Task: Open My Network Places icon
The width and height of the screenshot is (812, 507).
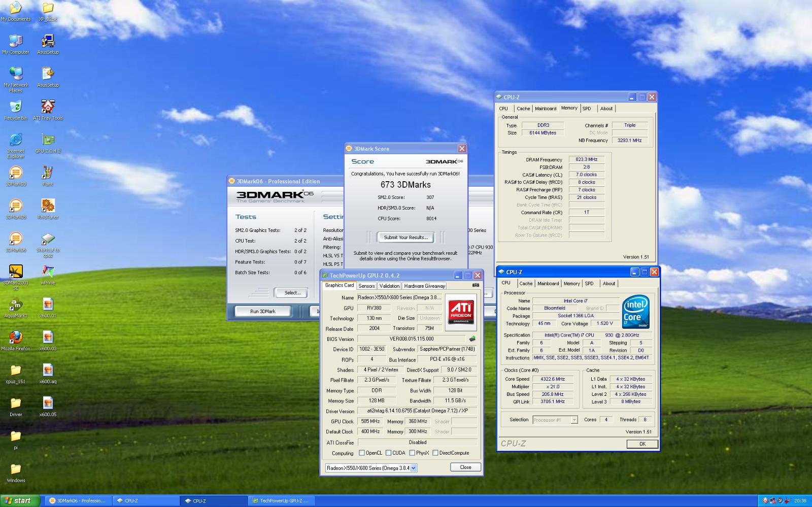Action: (16, 80)
